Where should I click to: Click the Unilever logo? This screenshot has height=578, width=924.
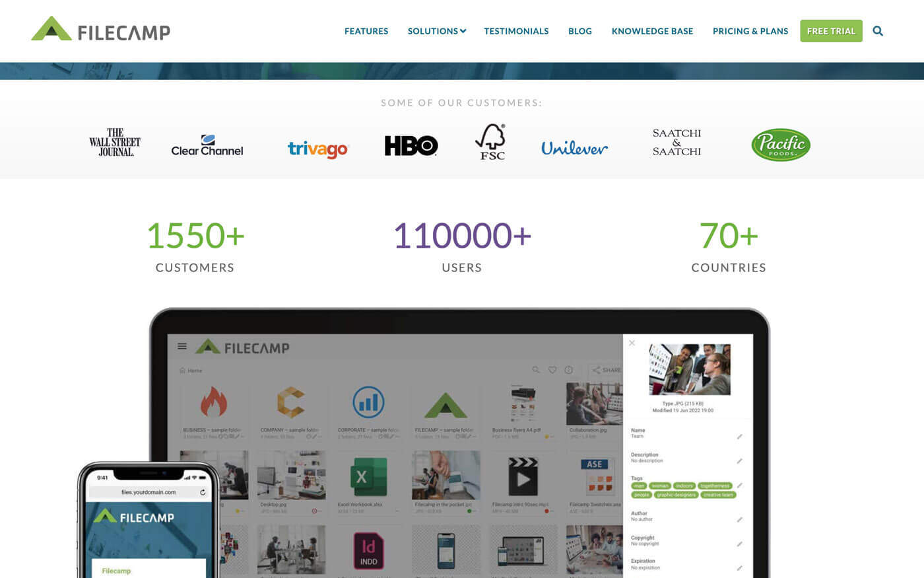pyautogui.click(x=575, y=148)
